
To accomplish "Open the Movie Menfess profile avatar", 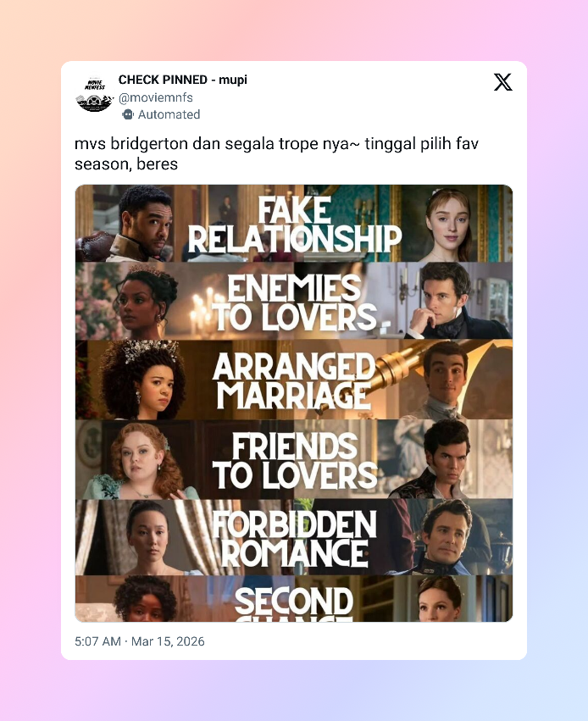I will pyautogui.click(x=94, y=95).
